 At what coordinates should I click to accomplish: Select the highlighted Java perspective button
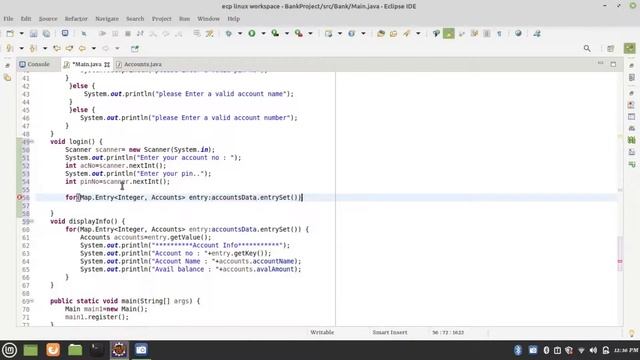click(x=629, y=48)
